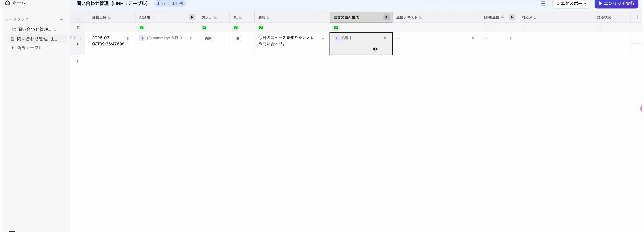This screenshot has width=644, height=232.
Task: Expand the 要約 cell detail arrow
Action: point(322,39)
